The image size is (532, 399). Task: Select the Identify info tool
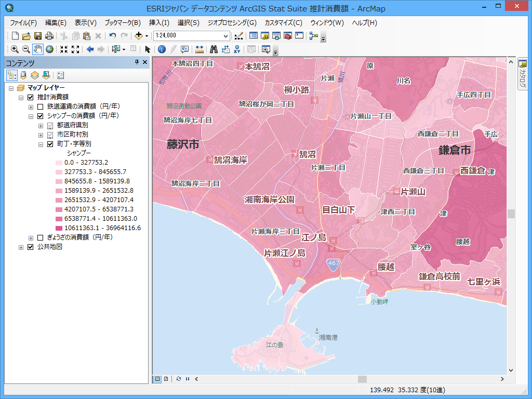pyautogui.click(x=162, y=49)
